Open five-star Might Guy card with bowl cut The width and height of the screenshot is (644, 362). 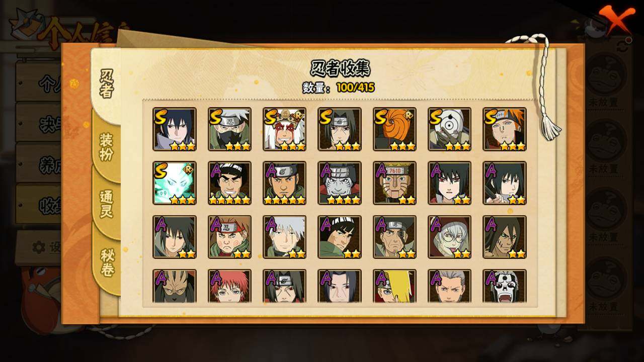pyautogui.click(x=229, y=183)
